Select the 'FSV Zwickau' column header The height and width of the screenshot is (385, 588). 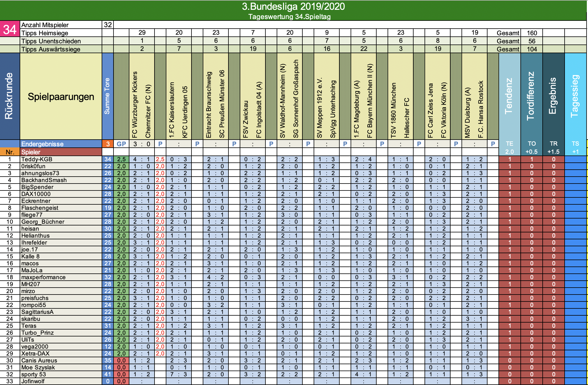(246, 119)
